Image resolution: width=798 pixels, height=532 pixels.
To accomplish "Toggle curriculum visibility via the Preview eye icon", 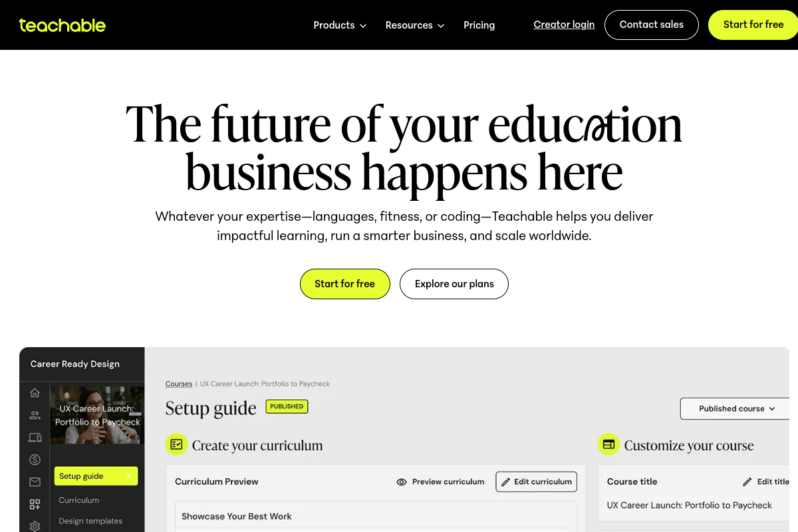I will click(x=401, y=481).
